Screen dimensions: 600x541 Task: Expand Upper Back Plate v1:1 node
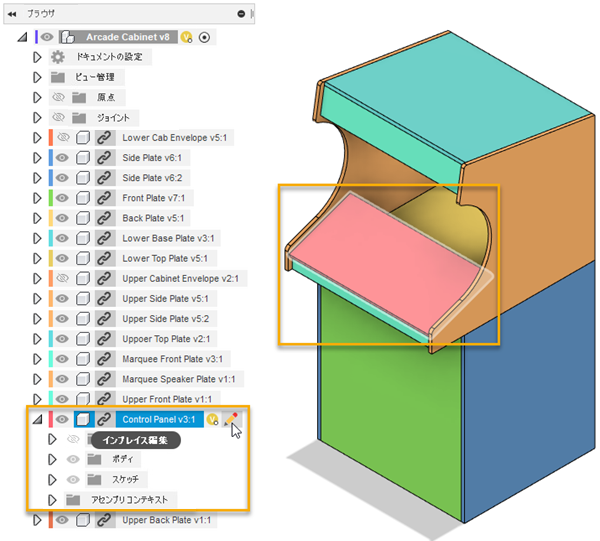(x=37, y=520)
